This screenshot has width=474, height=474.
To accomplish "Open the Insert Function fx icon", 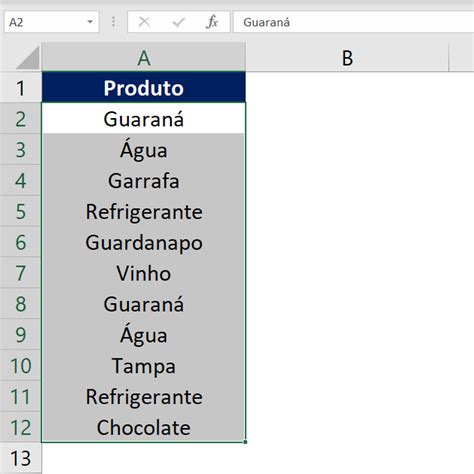I will pos(212,22).
